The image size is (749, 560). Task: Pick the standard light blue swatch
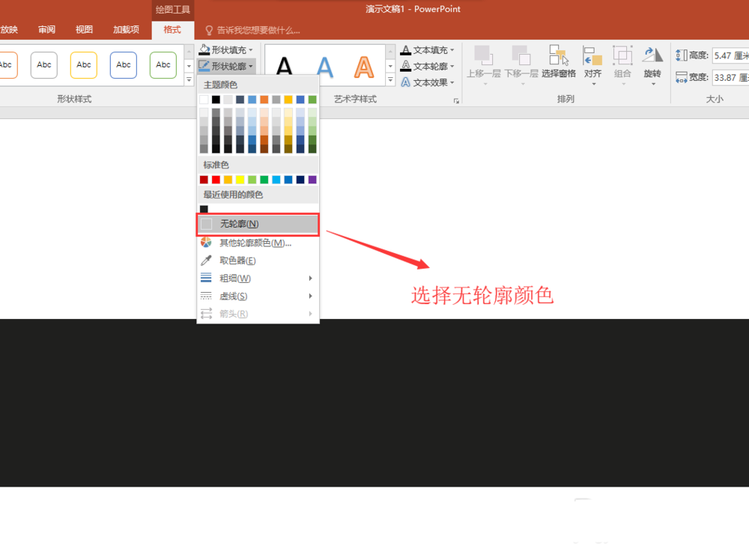point(276,180)
